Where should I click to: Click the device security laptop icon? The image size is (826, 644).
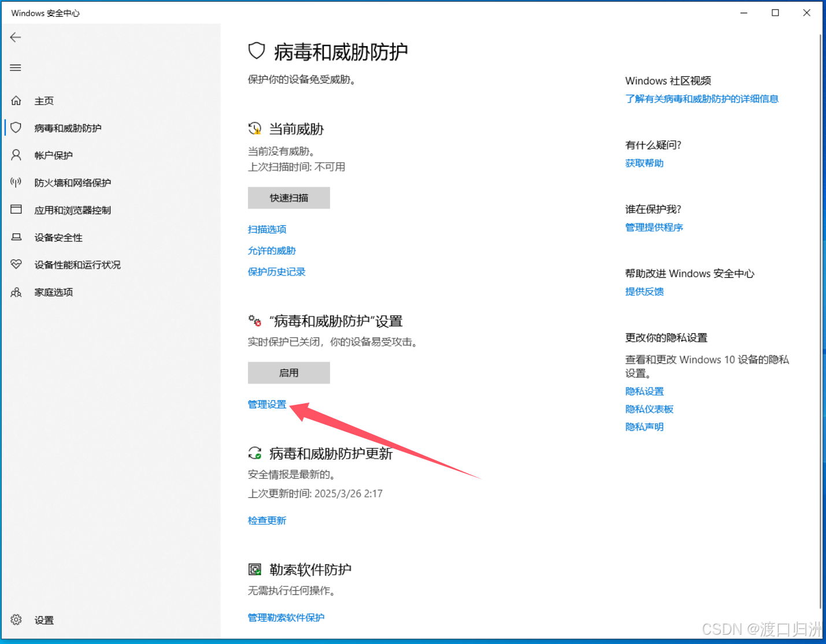[x=16, y=237]
